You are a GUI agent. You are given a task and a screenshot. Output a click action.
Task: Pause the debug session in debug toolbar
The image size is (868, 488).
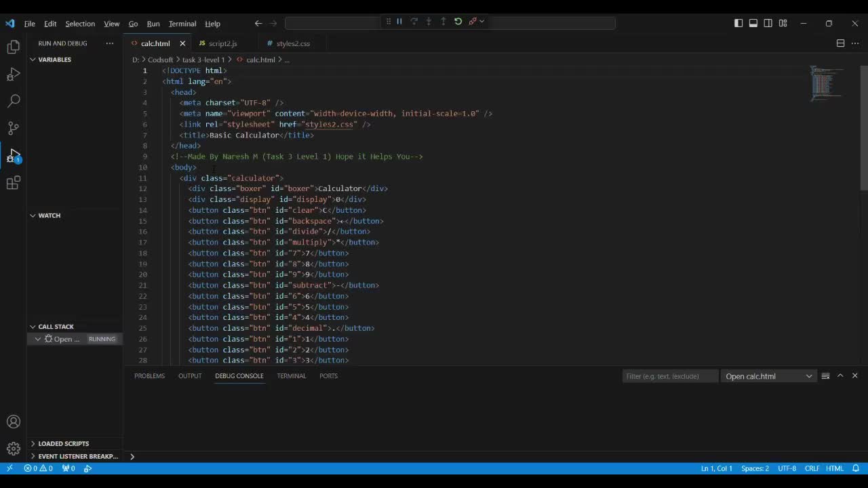tap(399, 22)
